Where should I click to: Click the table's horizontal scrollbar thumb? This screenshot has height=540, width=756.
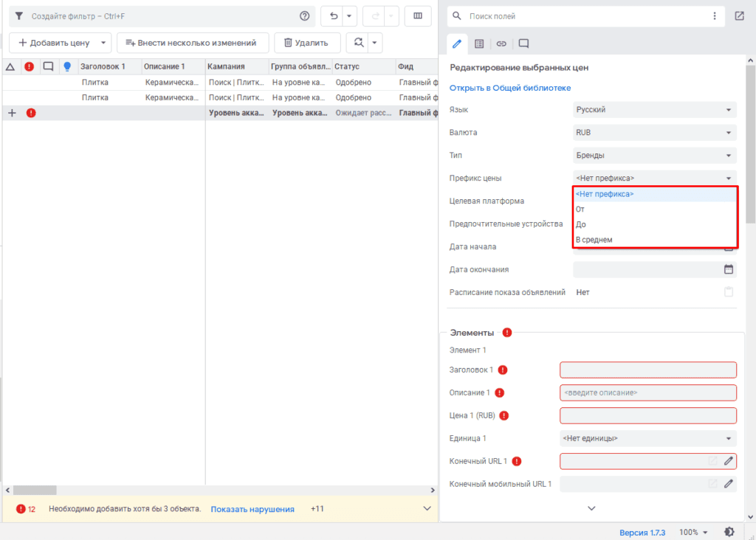(x=35, y=490)
